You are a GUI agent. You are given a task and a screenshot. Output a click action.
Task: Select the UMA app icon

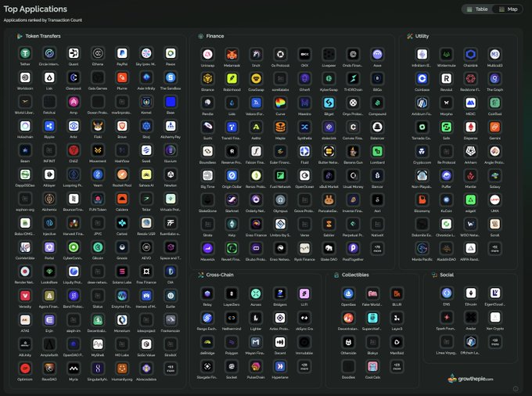tap(494, 200)
